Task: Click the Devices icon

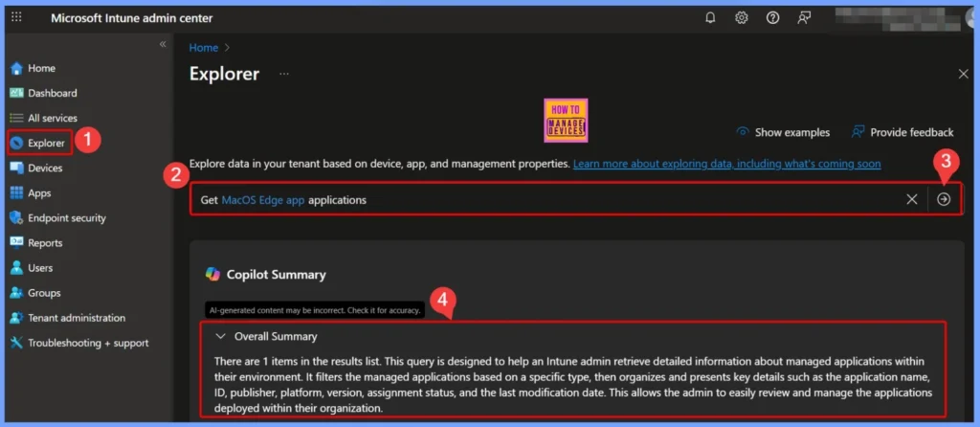Action: point(17,169)
